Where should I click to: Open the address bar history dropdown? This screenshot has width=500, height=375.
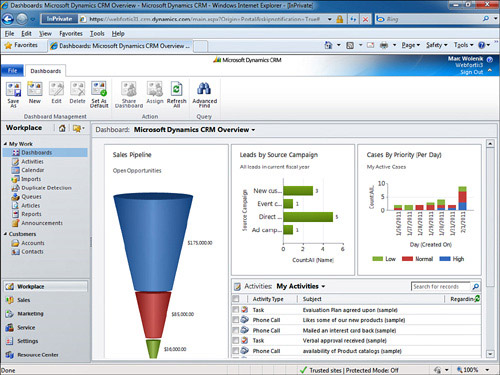point(330,19)
